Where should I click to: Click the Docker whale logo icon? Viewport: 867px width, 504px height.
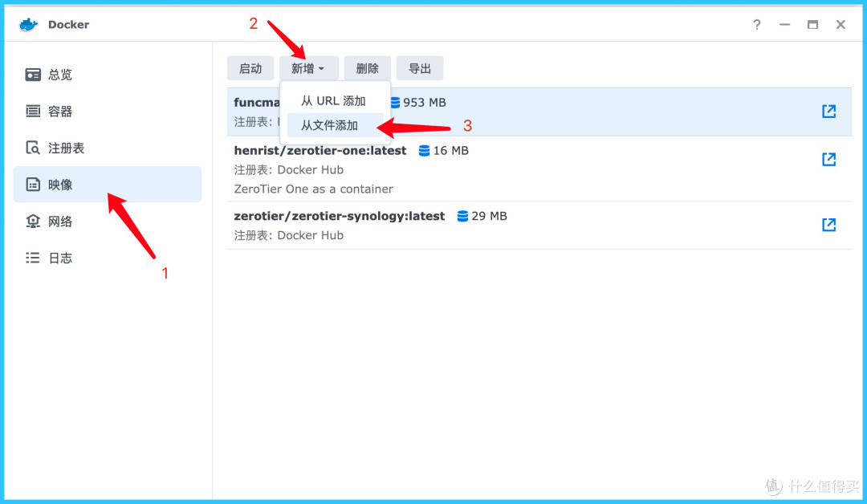tap(28, 24)
